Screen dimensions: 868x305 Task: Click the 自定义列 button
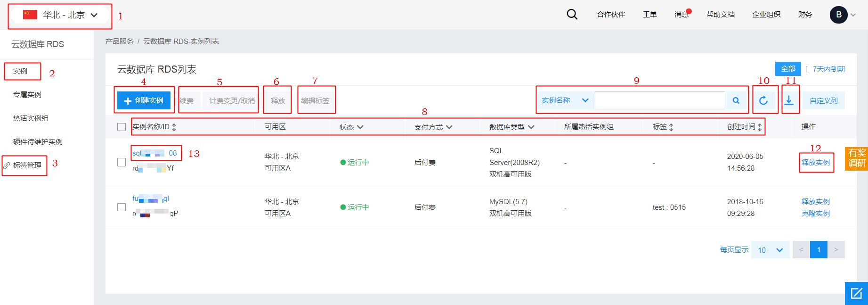pos(824,100)
